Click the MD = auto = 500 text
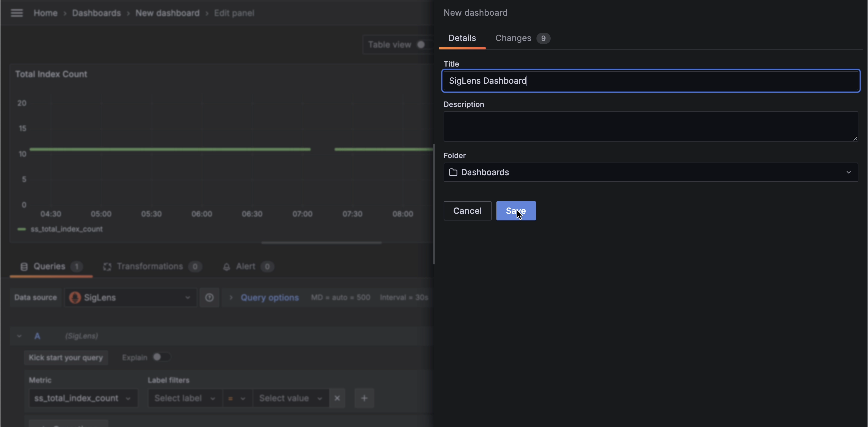 [x=340, y=298]
